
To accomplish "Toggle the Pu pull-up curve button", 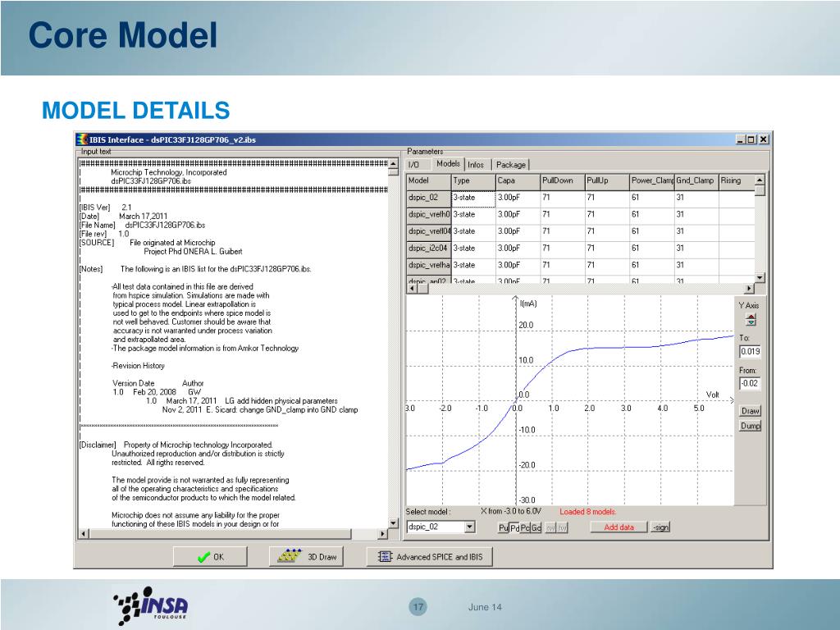I will [503, 527].
